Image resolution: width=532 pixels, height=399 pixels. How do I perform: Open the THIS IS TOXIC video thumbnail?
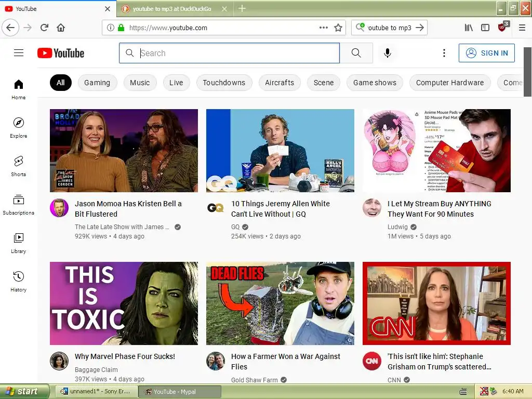(124, 303)
